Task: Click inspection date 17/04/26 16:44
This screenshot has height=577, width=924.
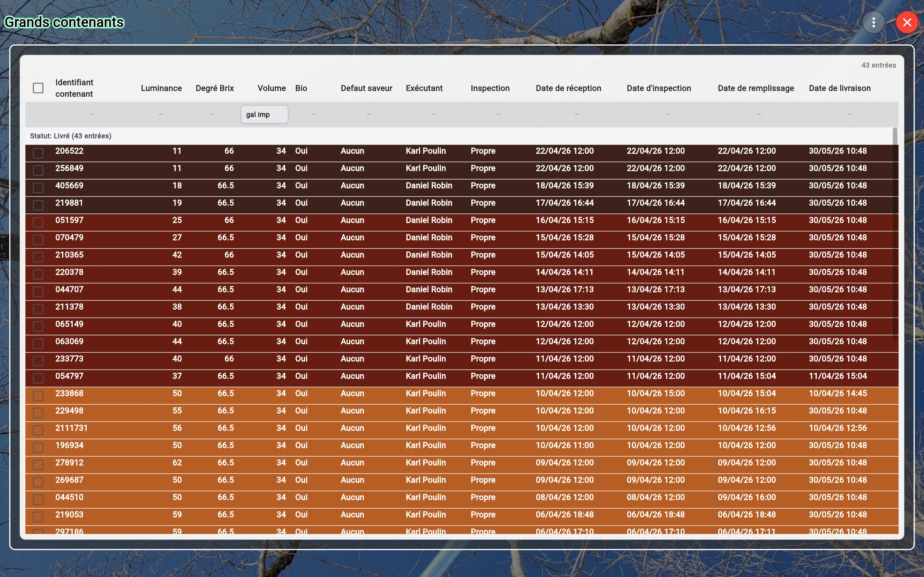Action: point(656,203)
